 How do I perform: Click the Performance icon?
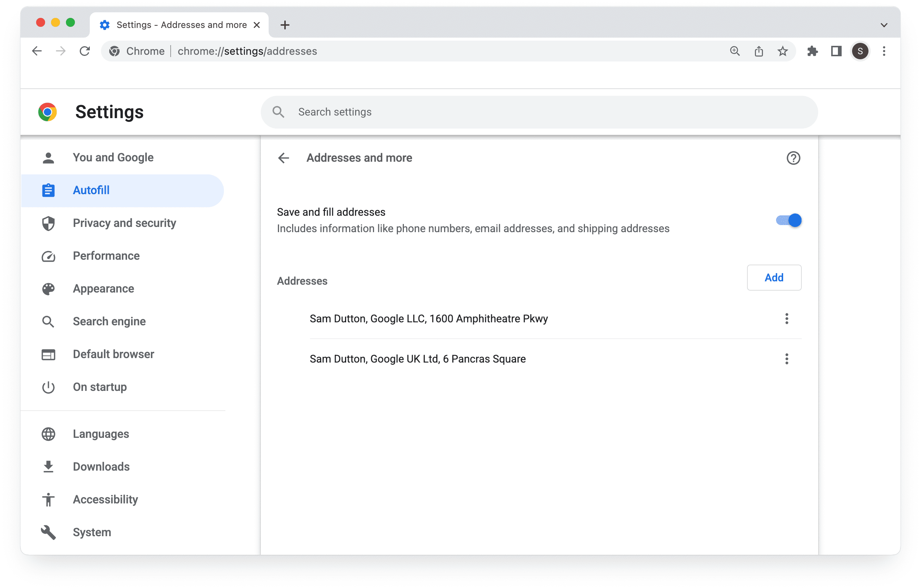click(48, 256)
